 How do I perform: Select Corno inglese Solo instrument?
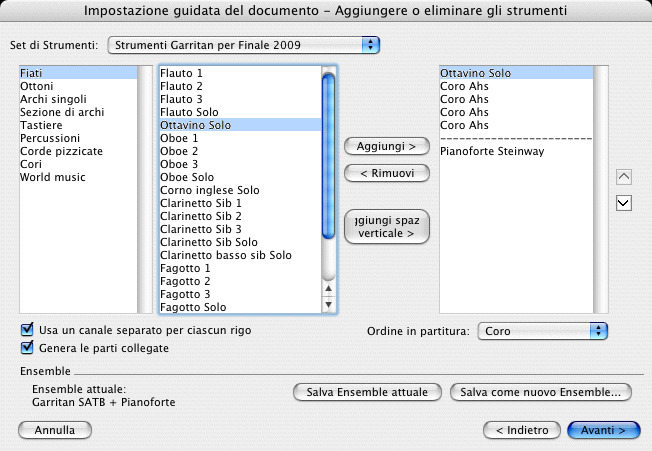tap(210, 190)
